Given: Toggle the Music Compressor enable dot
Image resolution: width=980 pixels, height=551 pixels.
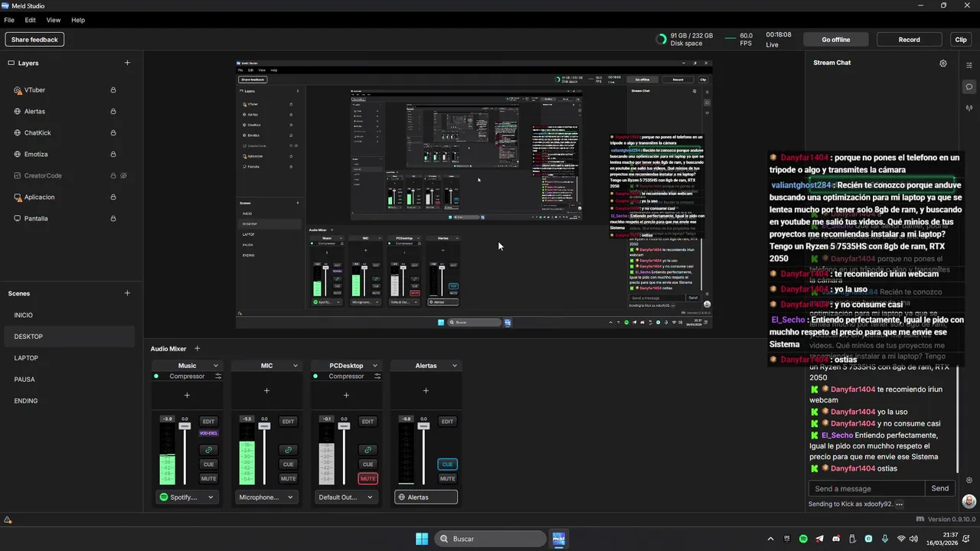Looking at the screenshot, I should [156, 377].
